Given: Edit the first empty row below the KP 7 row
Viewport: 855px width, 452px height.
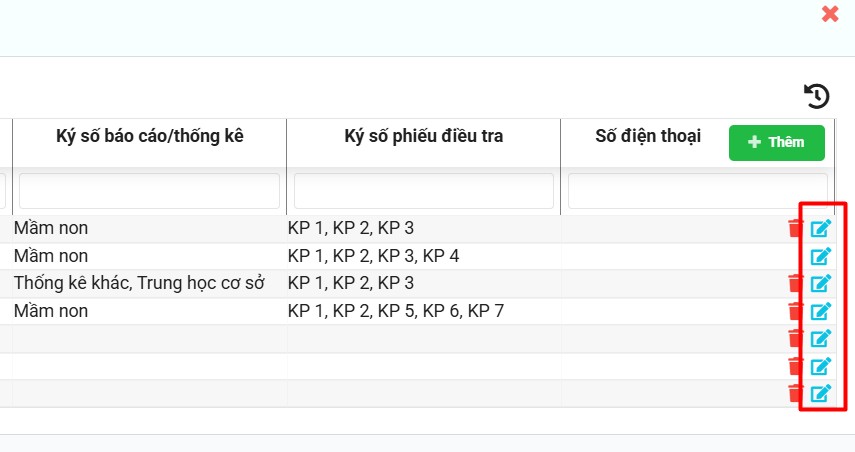Looking at the screenshot, I should (821, 338).
